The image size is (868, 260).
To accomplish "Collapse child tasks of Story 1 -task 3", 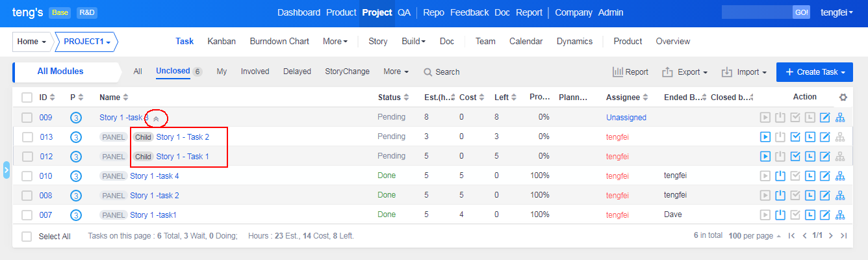I will click(156, 118).
